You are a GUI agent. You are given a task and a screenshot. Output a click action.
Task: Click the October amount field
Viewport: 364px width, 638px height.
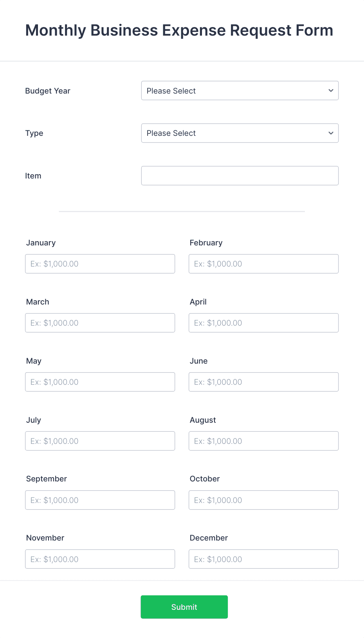pyautogui.click(x=263, y=500)
